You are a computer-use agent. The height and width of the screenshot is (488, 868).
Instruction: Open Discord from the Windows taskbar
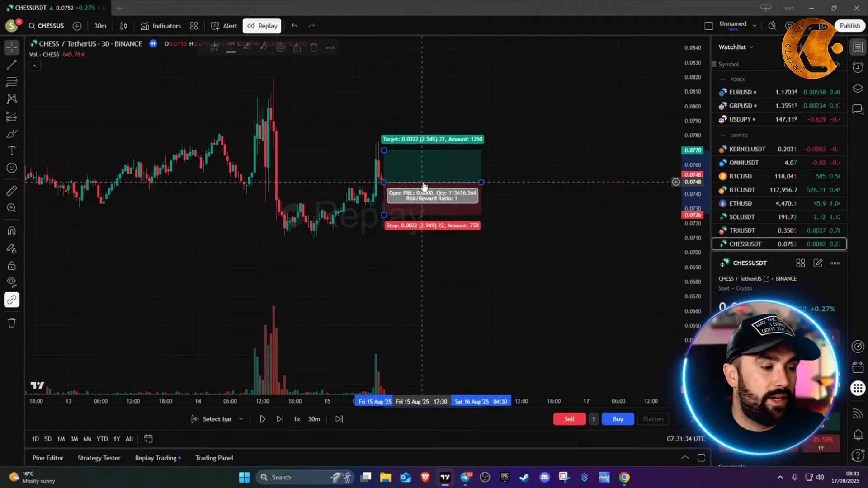tap(544, 477)
